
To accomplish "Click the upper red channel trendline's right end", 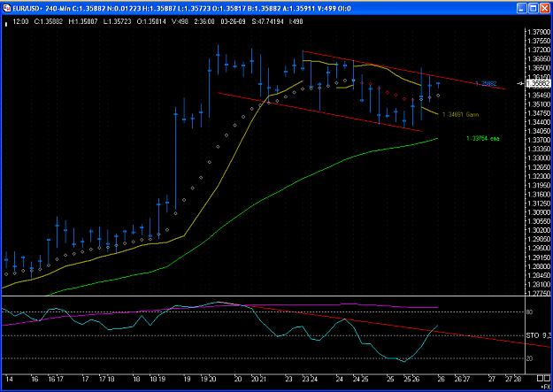I will [505, 88].
